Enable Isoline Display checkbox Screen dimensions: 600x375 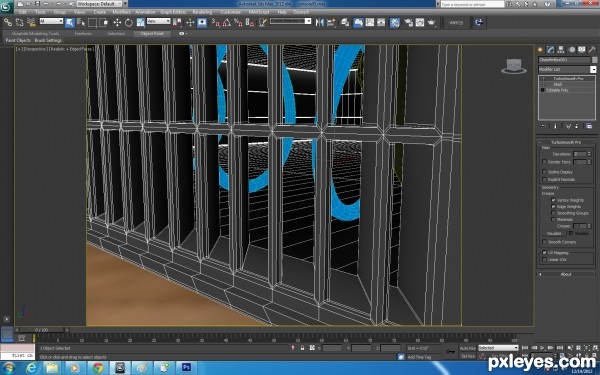(544, 172)
